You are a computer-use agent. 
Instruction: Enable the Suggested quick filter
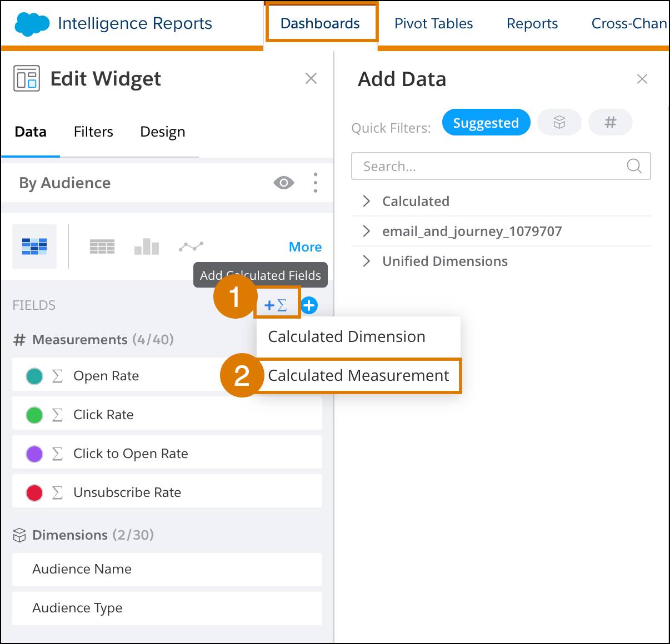click(486, 122)
